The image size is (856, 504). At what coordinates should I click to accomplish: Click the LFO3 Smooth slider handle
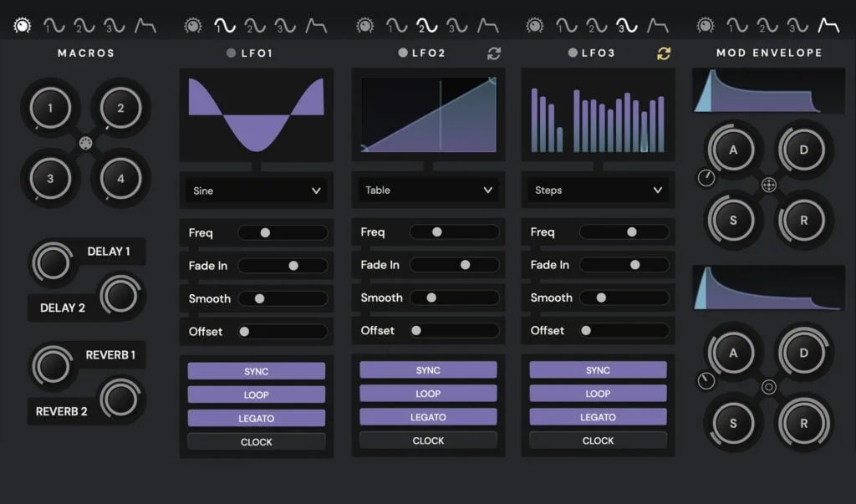(601, 298)
